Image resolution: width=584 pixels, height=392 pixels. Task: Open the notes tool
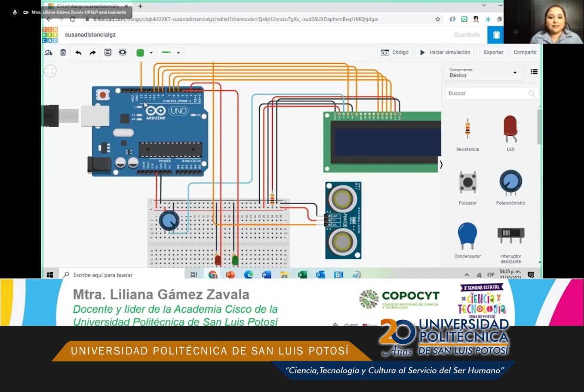click(108, 52)
